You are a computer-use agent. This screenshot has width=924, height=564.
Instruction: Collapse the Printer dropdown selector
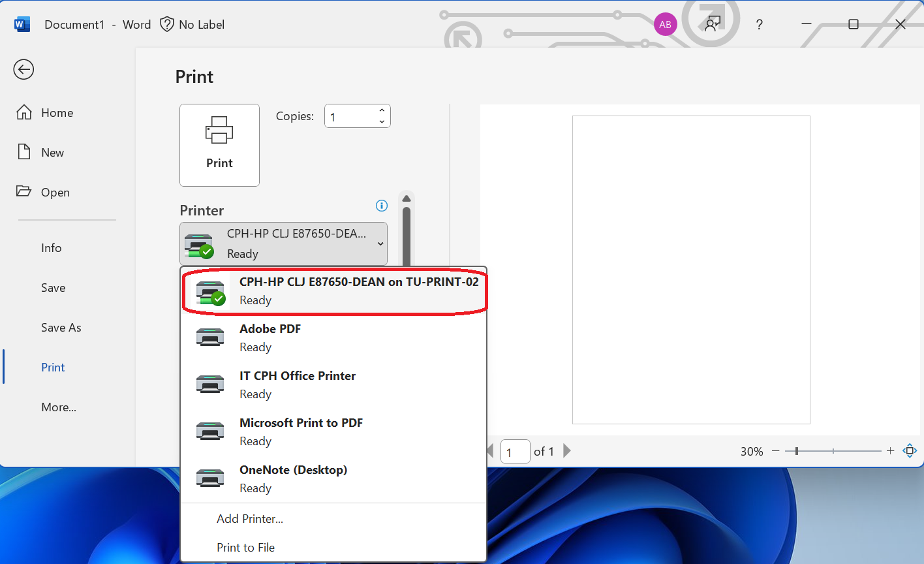tap(283, 243)
